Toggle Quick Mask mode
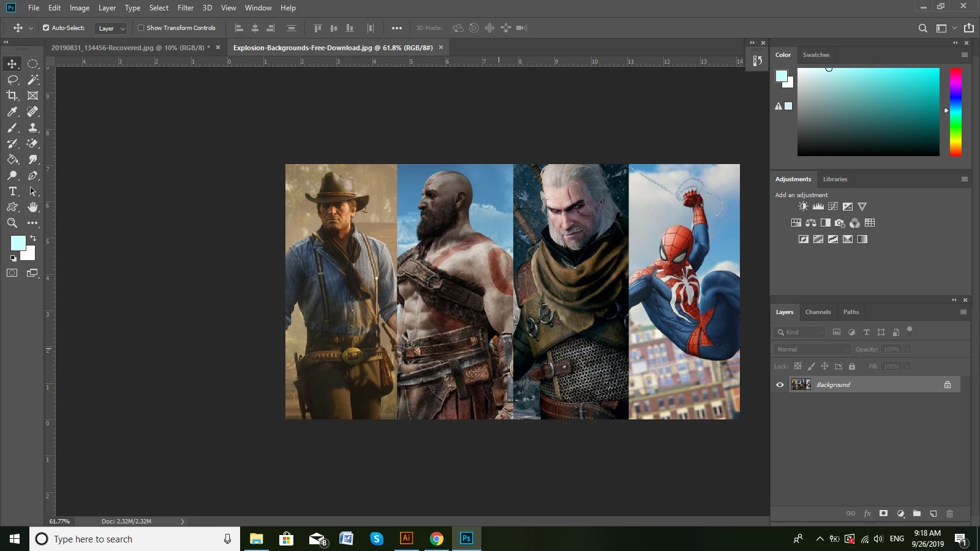 [x=12, y=273]
